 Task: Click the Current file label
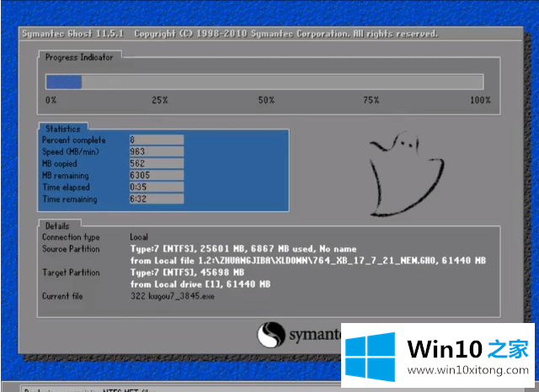click(62, 296)
